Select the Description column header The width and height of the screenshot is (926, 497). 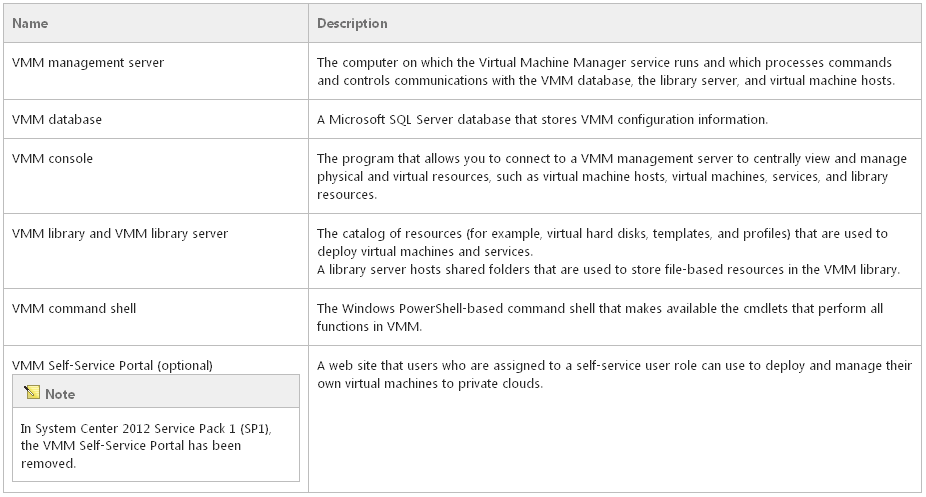(x=352, y=24)
